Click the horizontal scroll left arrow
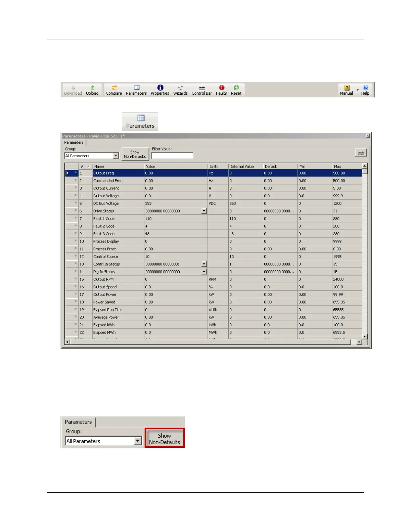 [67, 342]
